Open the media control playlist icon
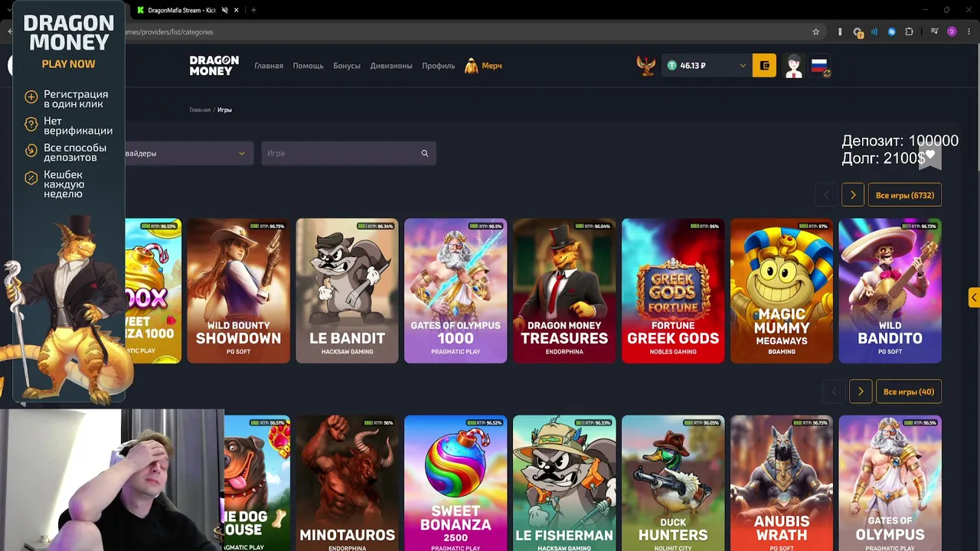This screenshot has height=551, width=980. (x=935, y=31)
